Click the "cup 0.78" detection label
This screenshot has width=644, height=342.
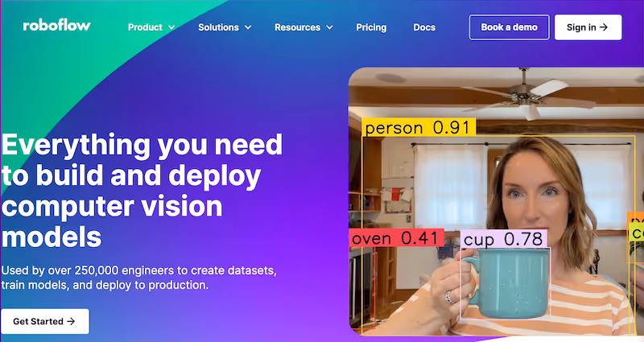[x=504, y=239]
